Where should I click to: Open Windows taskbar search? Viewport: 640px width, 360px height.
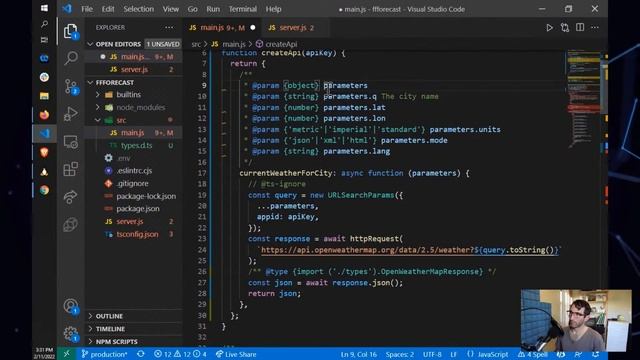point(44,24)
